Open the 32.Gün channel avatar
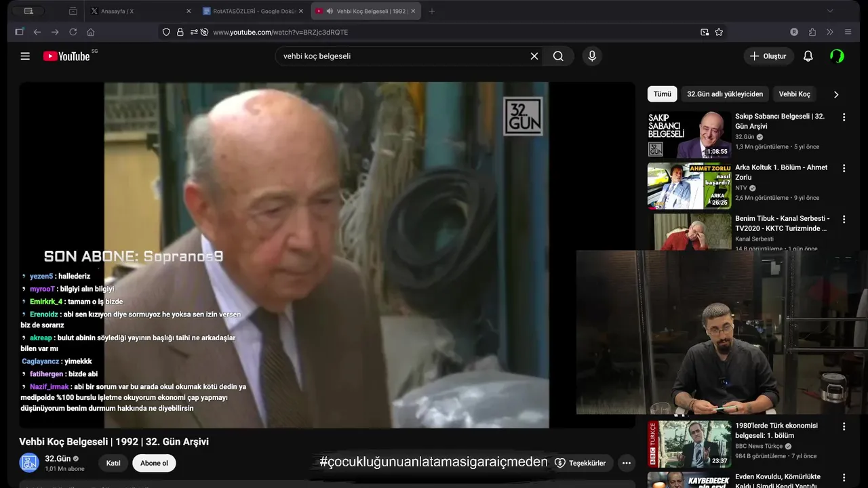868x488 pixels. tap(29, 463)
